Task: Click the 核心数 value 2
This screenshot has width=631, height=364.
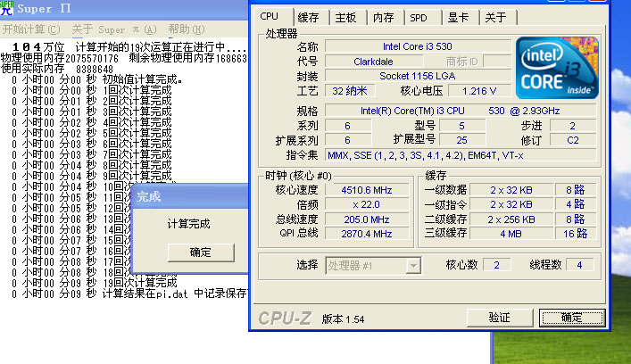Action: tap(496, 265)
